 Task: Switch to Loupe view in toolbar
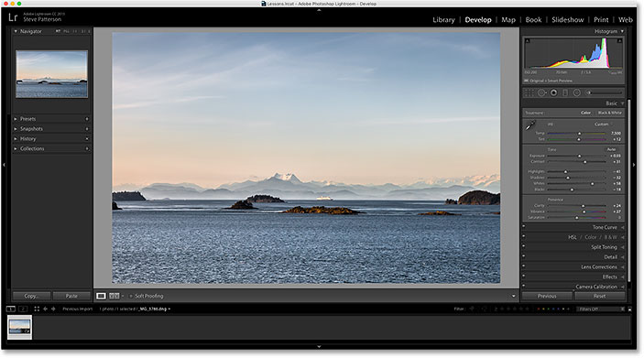click(x=101, y=296)
